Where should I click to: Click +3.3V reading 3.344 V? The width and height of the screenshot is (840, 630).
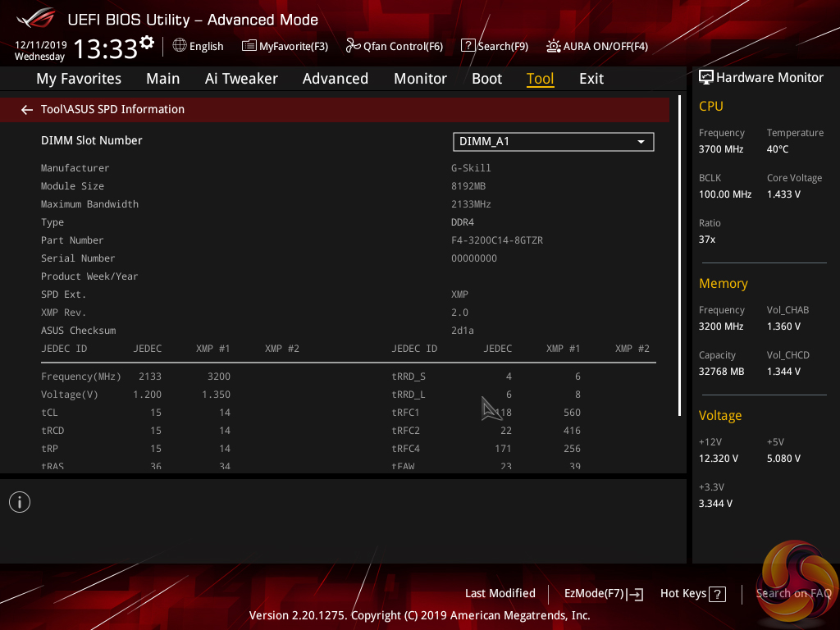(715, 504)
